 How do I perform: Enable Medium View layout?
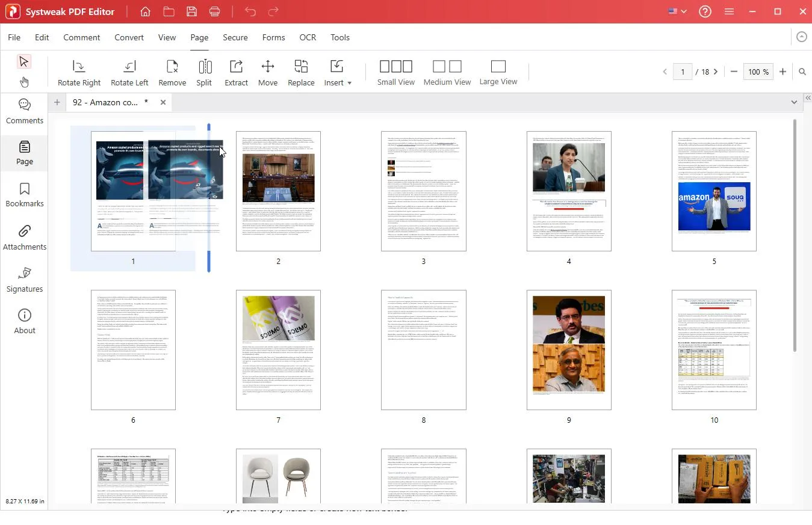(447, 72)
